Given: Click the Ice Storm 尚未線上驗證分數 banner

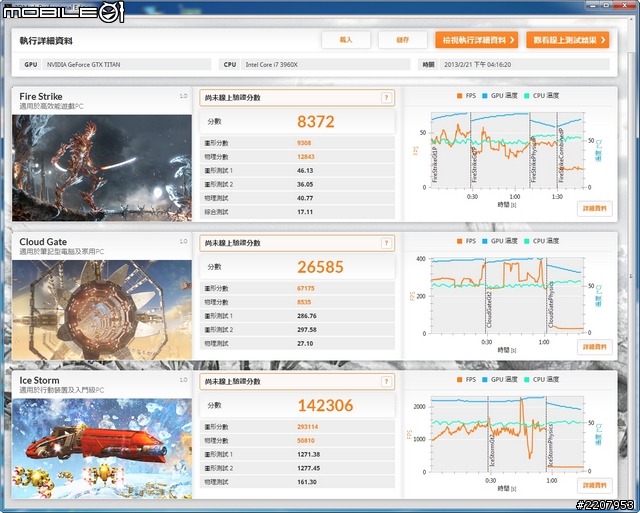Looking at the screenshot, I should 297,382.
